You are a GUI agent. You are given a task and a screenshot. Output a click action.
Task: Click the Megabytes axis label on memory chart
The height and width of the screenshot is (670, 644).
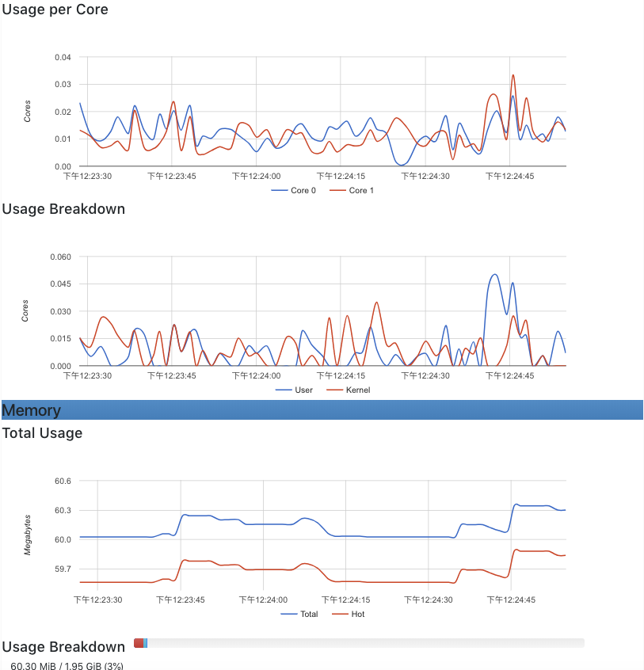coord(28,533)
